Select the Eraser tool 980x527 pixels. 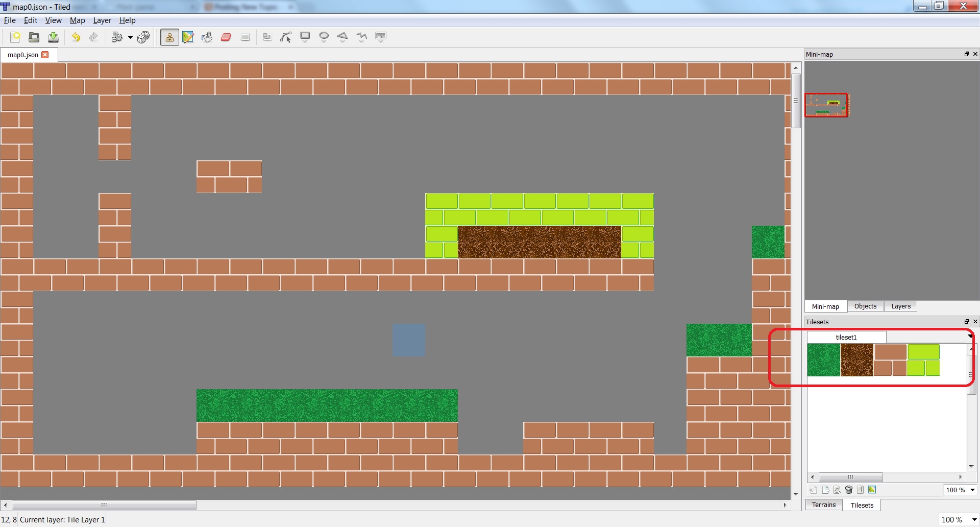226,37
